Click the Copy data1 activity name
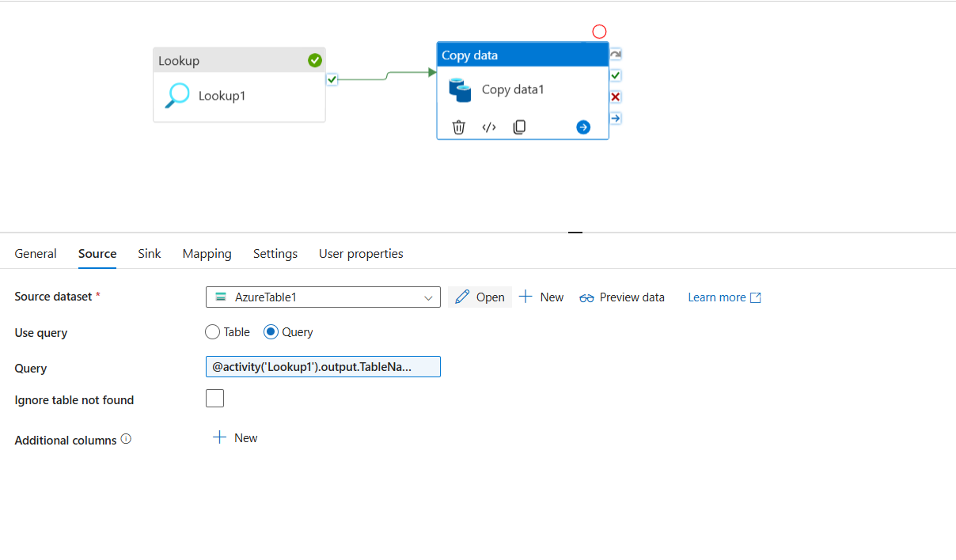 click(514, 89)
